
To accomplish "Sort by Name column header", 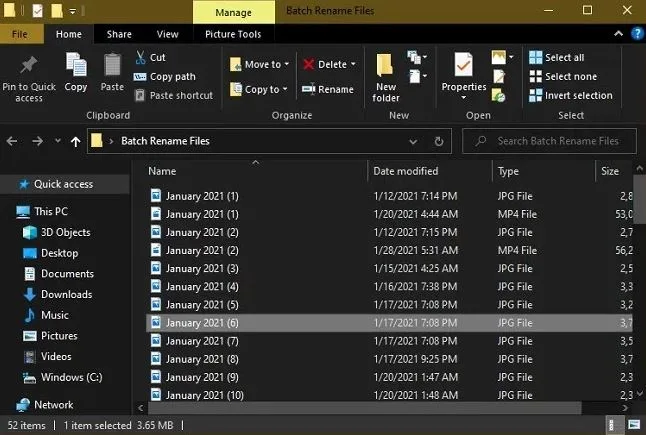I will click(x=162, y=171).
